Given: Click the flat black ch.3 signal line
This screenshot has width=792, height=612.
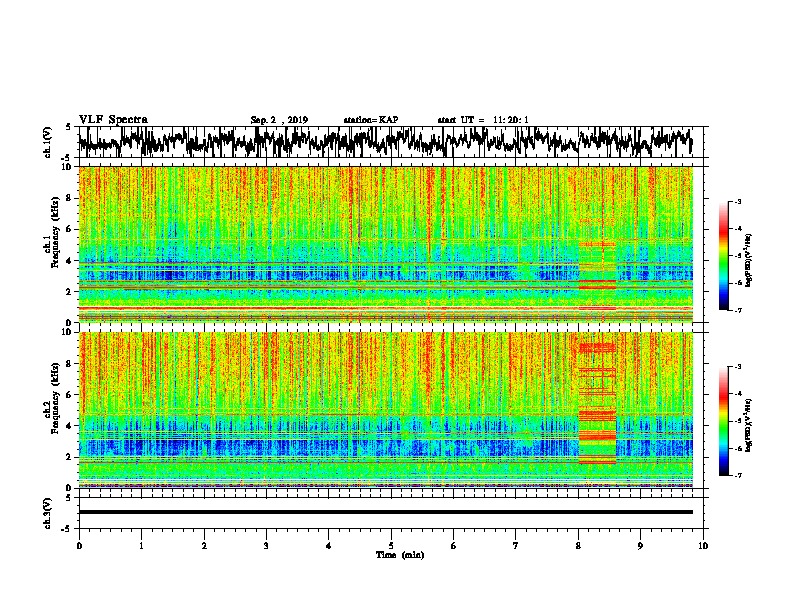Looking at the screenshot, I should (385, 512).
